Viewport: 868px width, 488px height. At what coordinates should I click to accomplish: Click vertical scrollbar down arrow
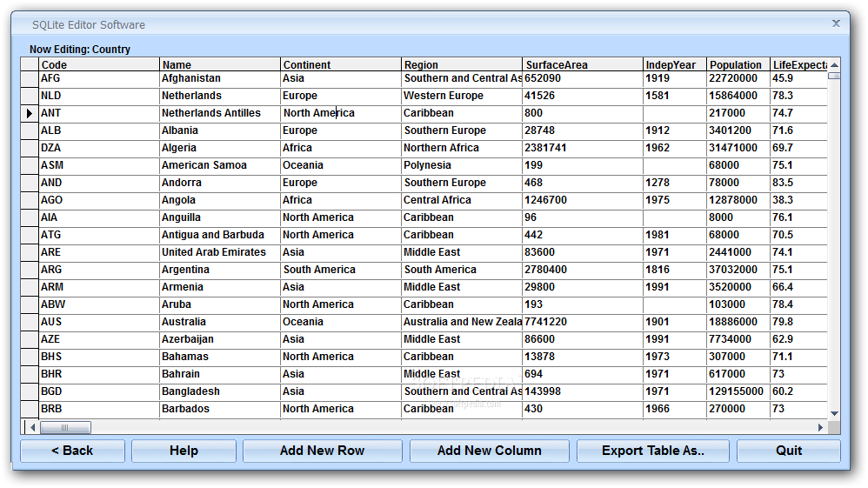834,414
